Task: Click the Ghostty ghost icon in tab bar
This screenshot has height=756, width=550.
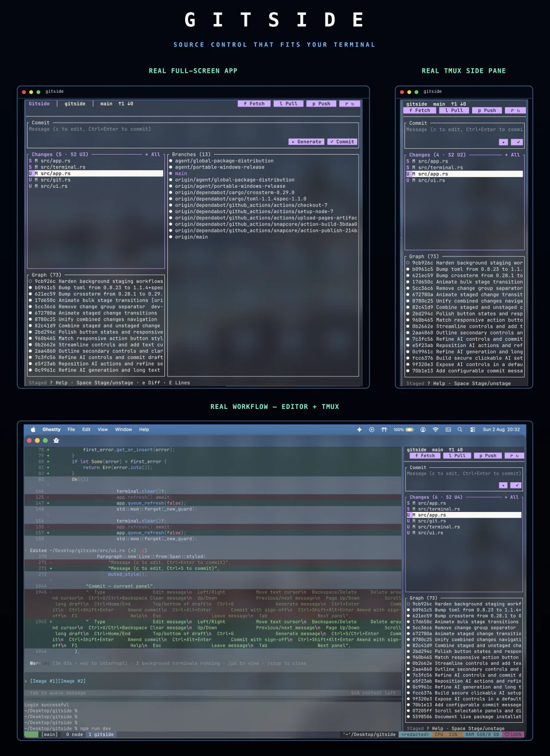Action: pyautogui.click(x=56, y=440)
